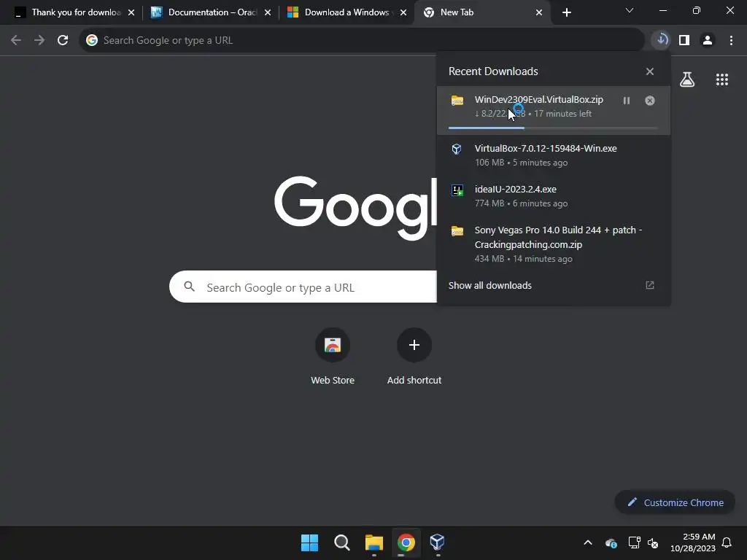Pause the WinDev2309Eval.VirtualBox.zip download
This screenshot has width=747, height=560.
(x=627, y=101)
